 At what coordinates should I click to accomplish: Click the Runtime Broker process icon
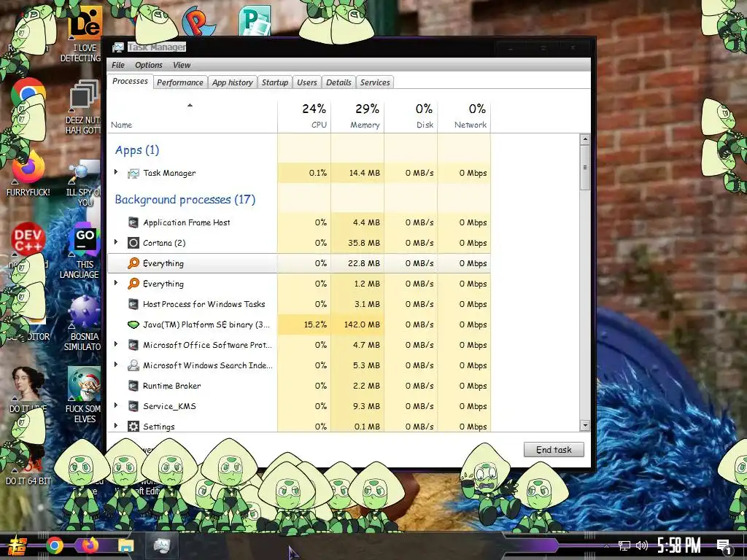coord(133,386)
